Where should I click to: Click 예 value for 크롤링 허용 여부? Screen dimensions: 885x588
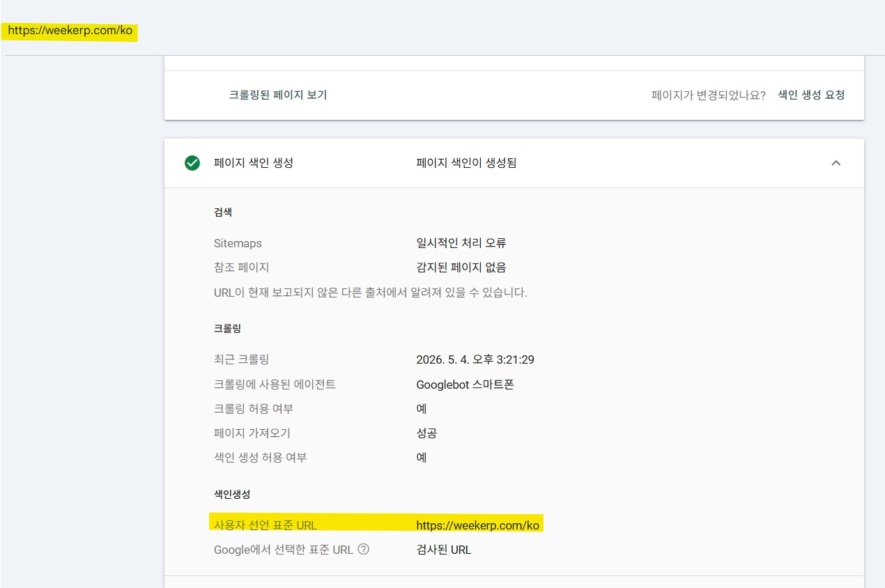[422, 409]
